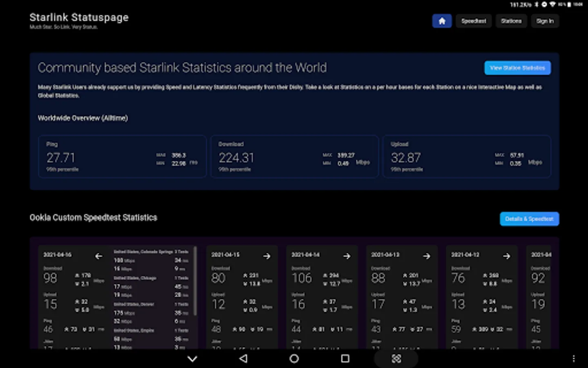Screen dimensions: 588x368
Task: Click the Starlink Statuspage title
Action: (79, 18)
